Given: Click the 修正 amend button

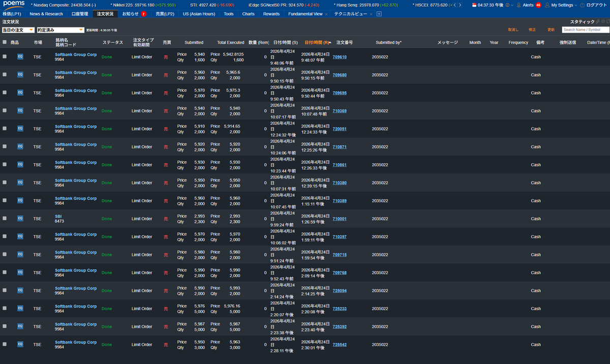Looking at the screenshot, I should pyautogui.click(x=532, y=30).
